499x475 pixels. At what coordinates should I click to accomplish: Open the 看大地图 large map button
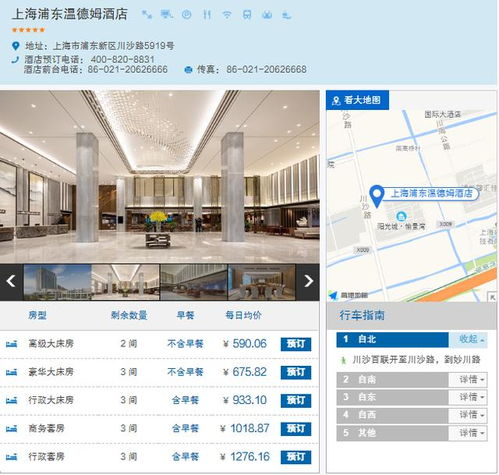click(357, 100)
